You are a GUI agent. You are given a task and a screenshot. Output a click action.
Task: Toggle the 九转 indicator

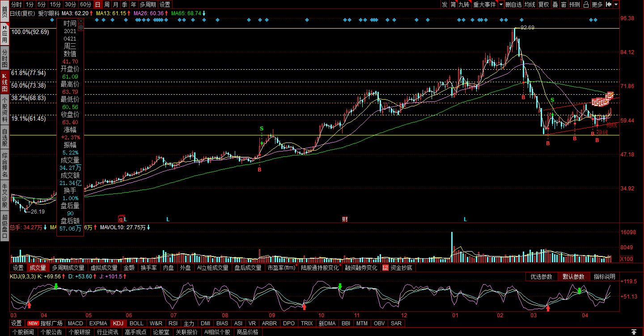tap(464, 4)
